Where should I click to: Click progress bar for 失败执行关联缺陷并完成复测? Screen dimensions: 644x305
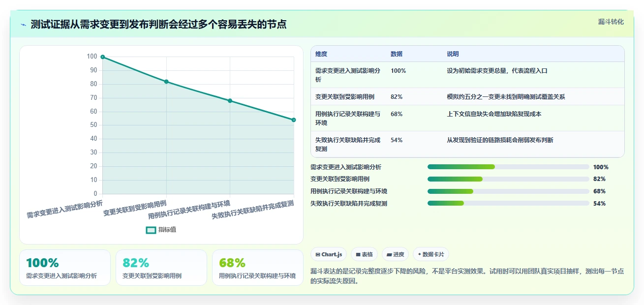[x=508, y=203]
